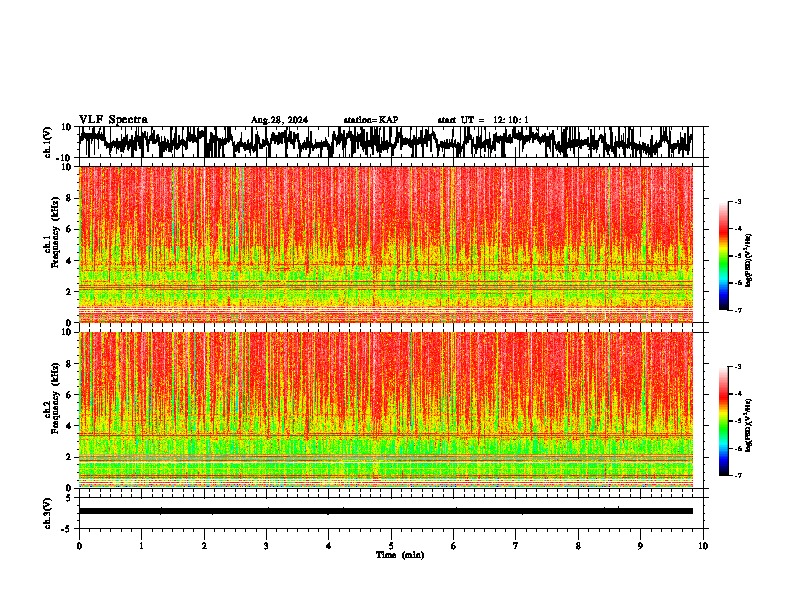This screenshot has height=612, width=792.
Task: Click inside the ch.1 spectrogram plot
Action: (385, 244)
